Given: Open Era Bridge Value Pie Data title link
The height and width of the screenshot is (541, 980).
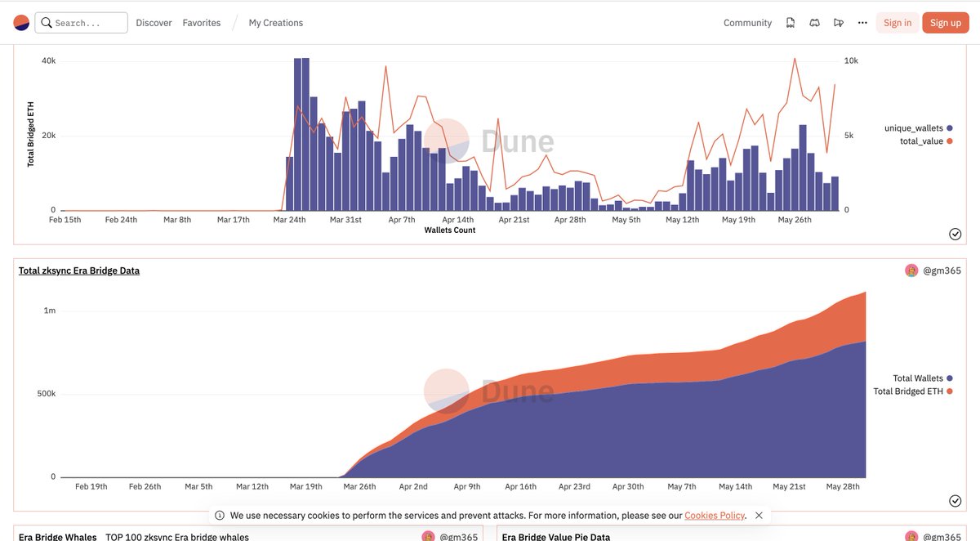Looking at the screenshot, I should 556,537.
